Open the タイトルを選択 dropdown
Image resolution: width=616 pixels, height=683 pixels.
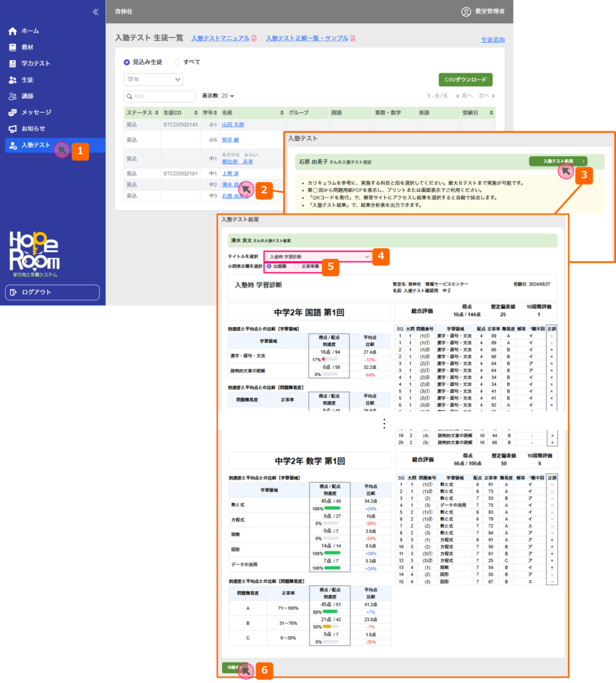[x=318, y=256]
